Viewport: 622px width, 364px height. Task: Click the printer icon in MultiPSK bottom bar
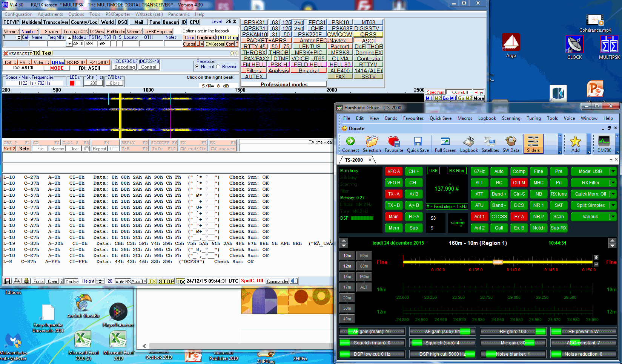point(17,281)
